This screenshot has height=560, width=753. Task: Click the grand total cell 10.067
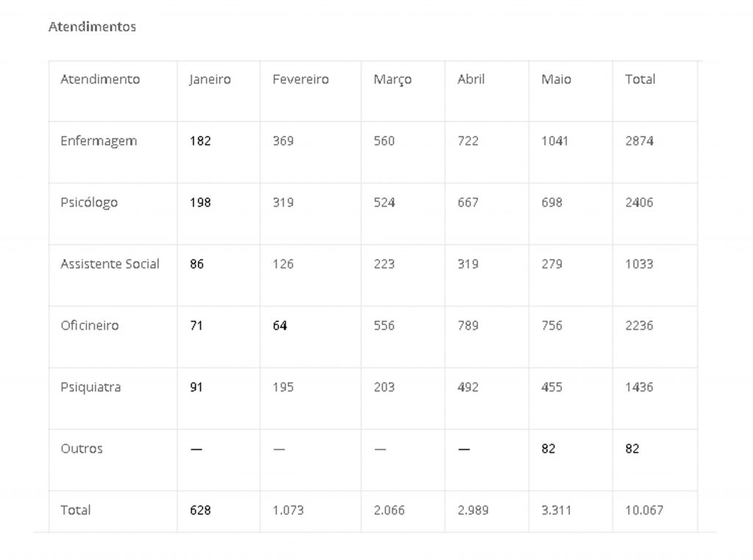click(643, 510)
